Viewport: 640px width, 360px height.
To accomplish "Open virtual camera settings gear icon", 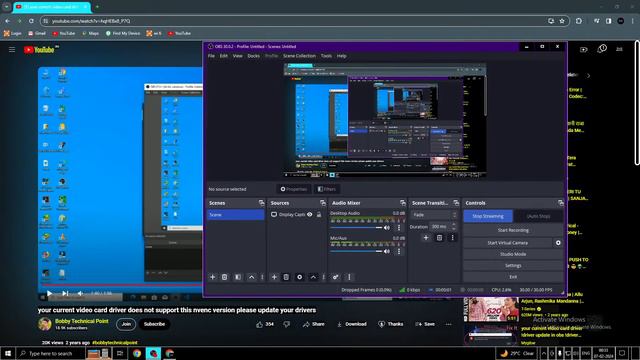I will point(558,243).
